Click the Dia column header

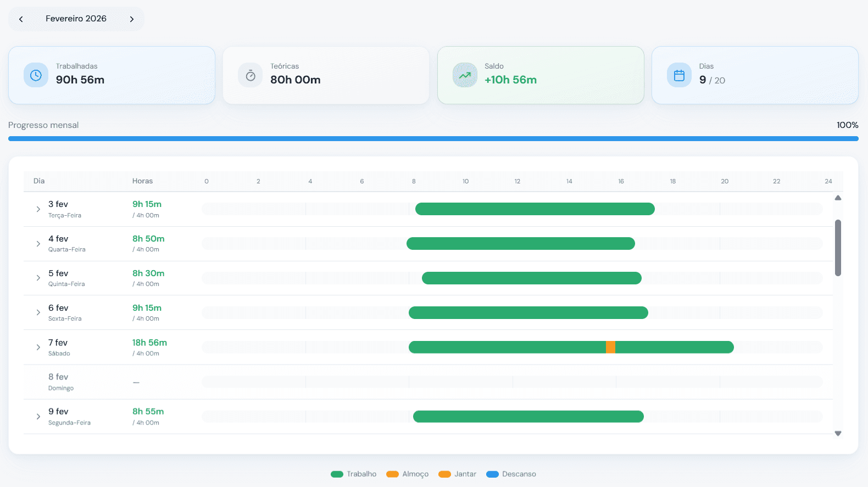[39, 181]
